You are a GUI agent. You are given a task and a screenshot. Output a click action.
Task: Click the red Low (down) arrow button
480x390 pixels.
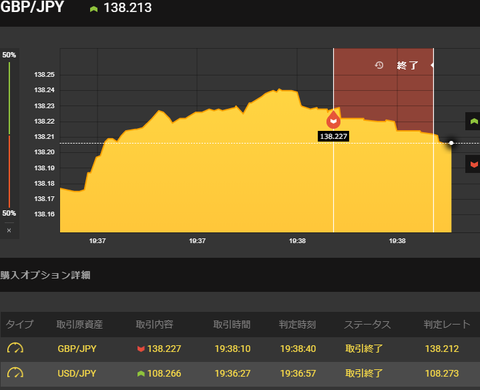coord(473,164)
